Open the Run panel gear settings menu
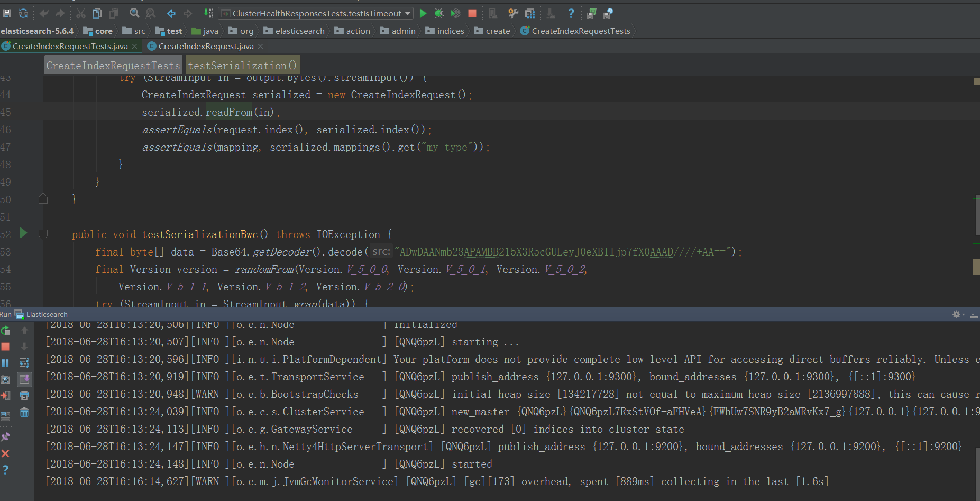 (x=957, y=314)
